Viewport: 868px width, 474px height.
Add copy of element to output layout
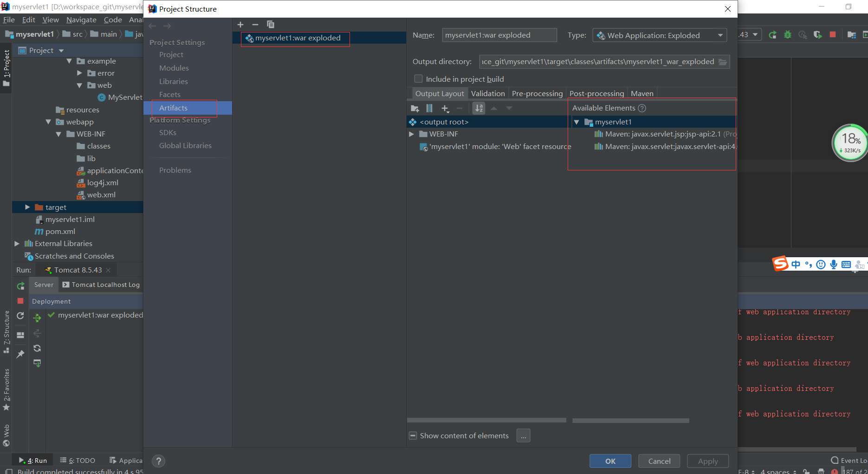445,108
